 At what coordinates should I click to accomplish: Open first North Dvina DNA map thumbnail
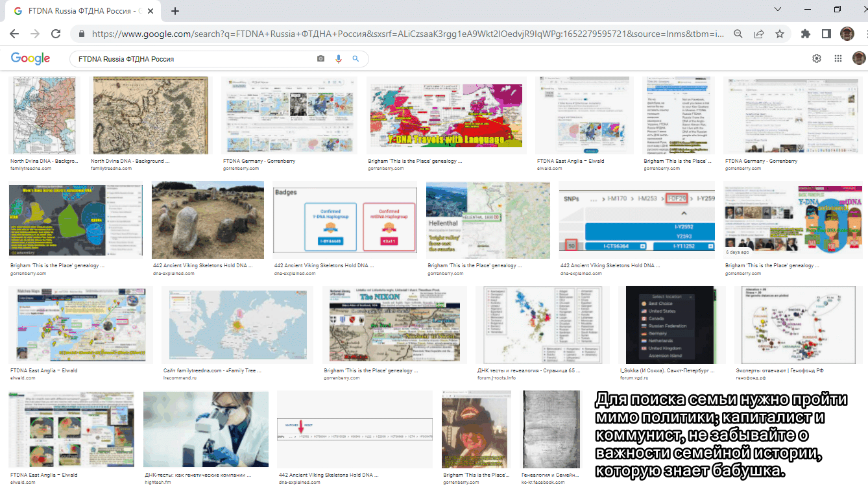45,115
